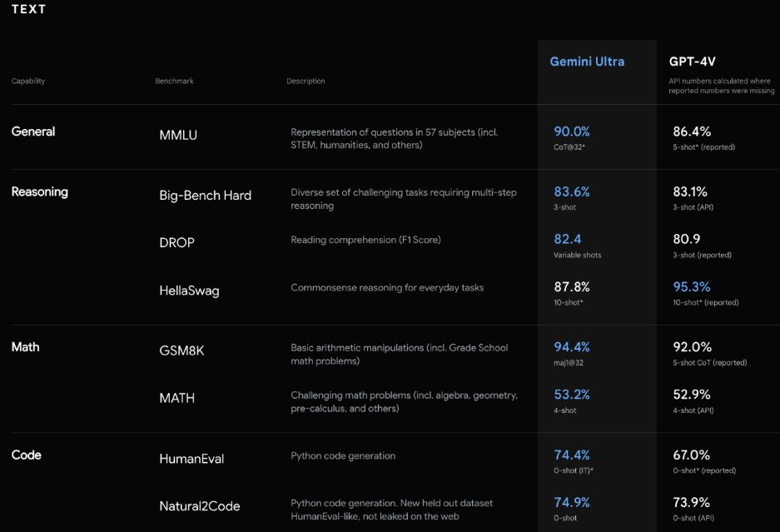Select the 83.6% Big-Bench Hard score
The height and width of the screenshot is (532, 780).
click(572, 191)
